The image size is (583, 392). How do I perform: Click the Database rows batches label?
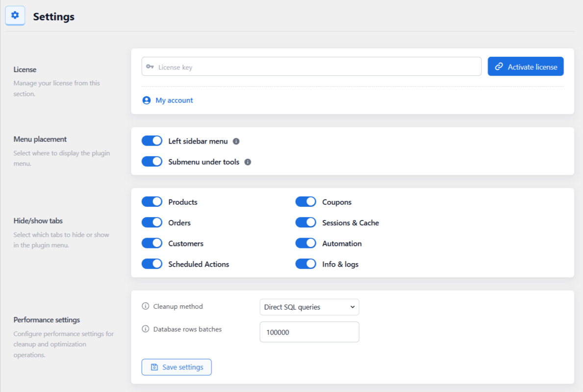tap(187, 329)
